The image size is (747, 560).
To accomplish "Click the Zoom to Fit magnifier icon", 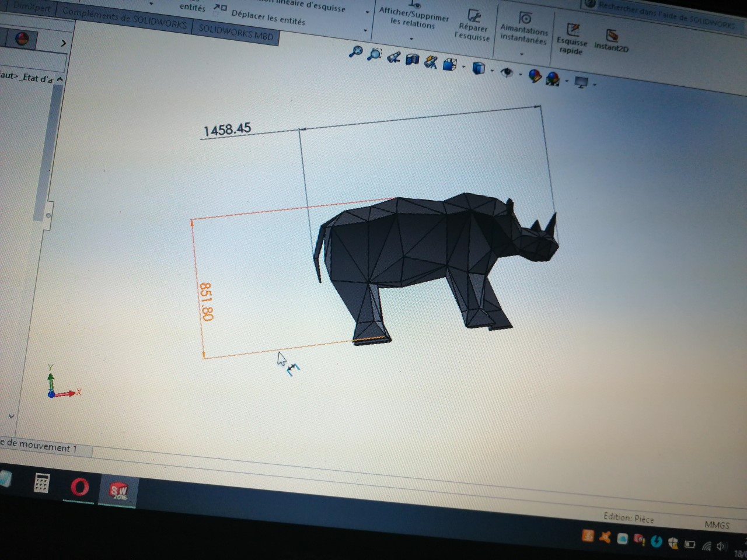I will [x=355, y=52].
